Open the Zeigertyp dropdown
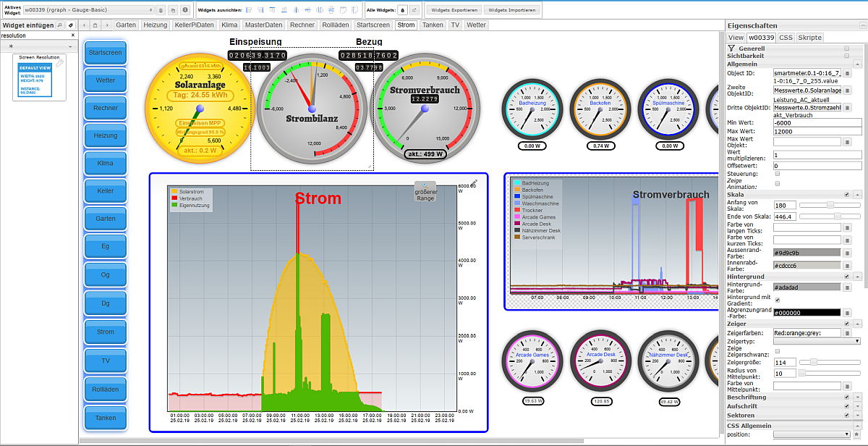The image size is (868, 446). click(x=817, y=341)
